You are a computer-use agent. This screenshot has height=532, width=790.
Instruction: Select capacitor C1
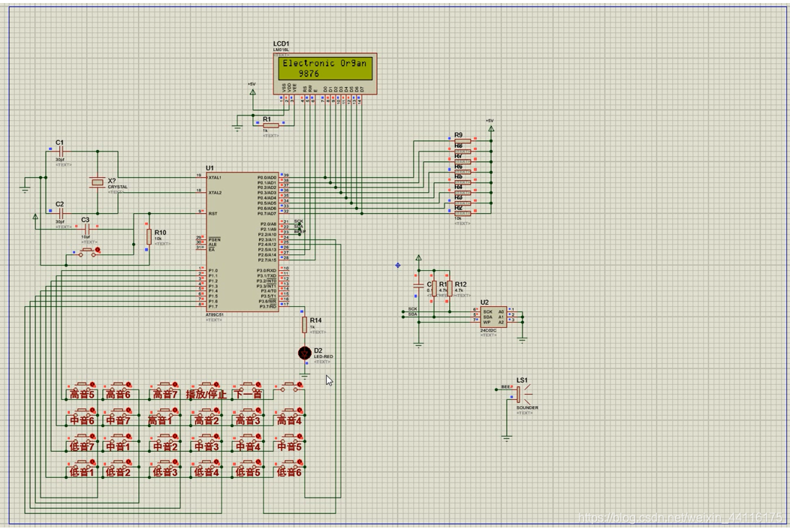(61, 151)
